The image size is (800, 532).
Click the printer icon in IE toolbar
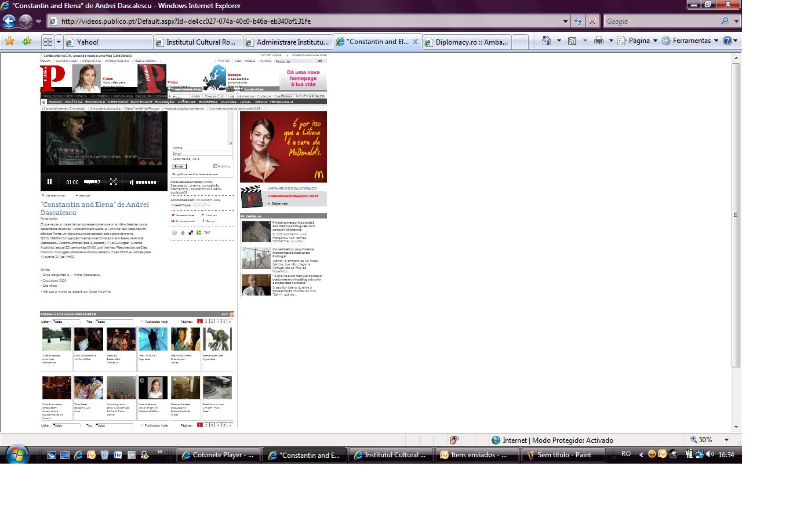point(599,41)
